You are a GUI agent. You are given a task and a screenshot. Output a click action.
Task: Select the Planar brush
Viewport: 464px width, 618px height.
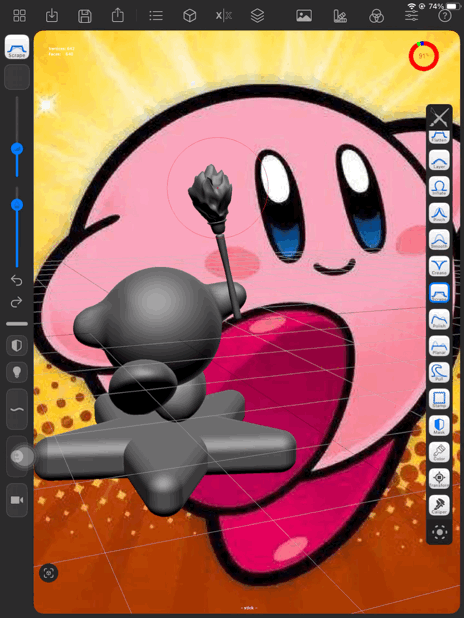[x=439, y=346]
